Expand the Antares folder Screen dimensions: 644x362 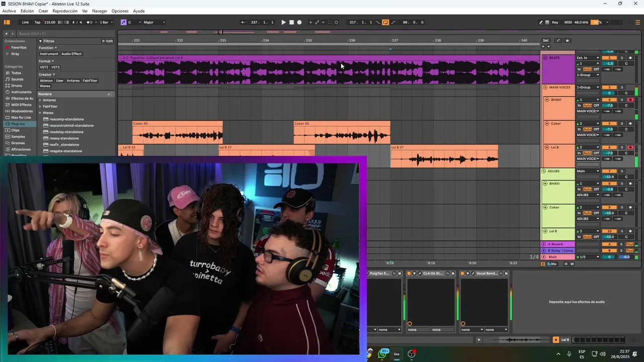pyautogui.click(x=40, y=100)
